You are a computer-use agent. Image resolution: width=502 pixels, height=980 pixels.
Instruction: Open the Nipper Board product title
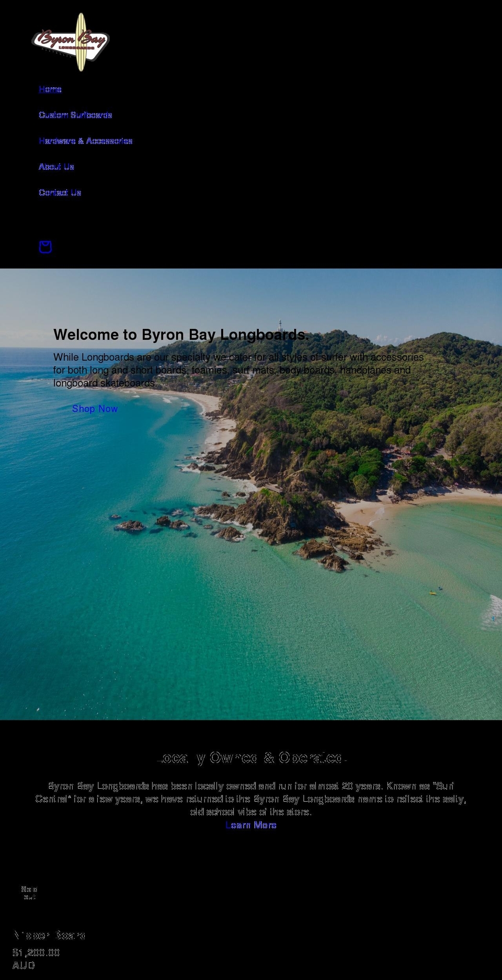coord(49,935)
